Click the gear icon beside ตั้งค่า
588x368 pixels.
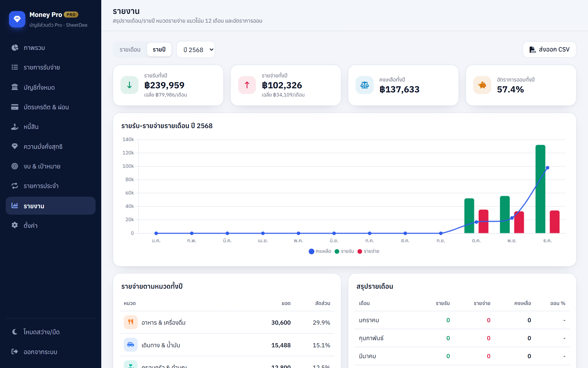coord(15,225)
